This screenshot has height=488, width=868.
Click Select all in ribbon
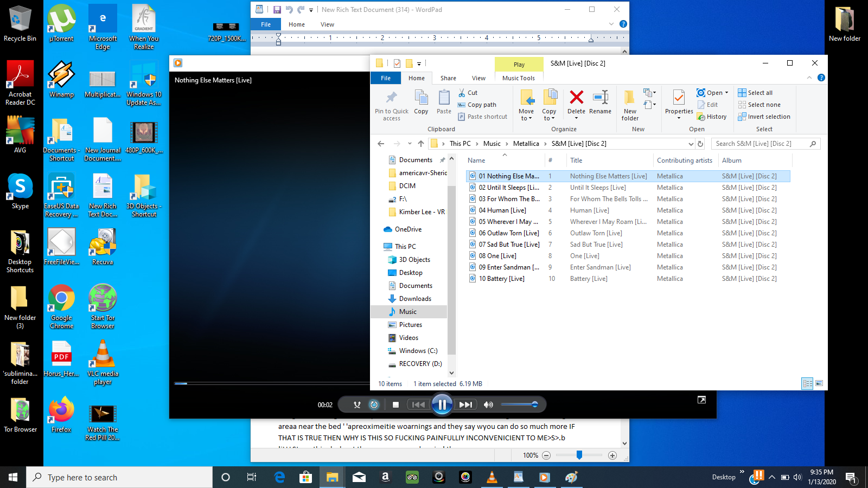click(755, 93)
